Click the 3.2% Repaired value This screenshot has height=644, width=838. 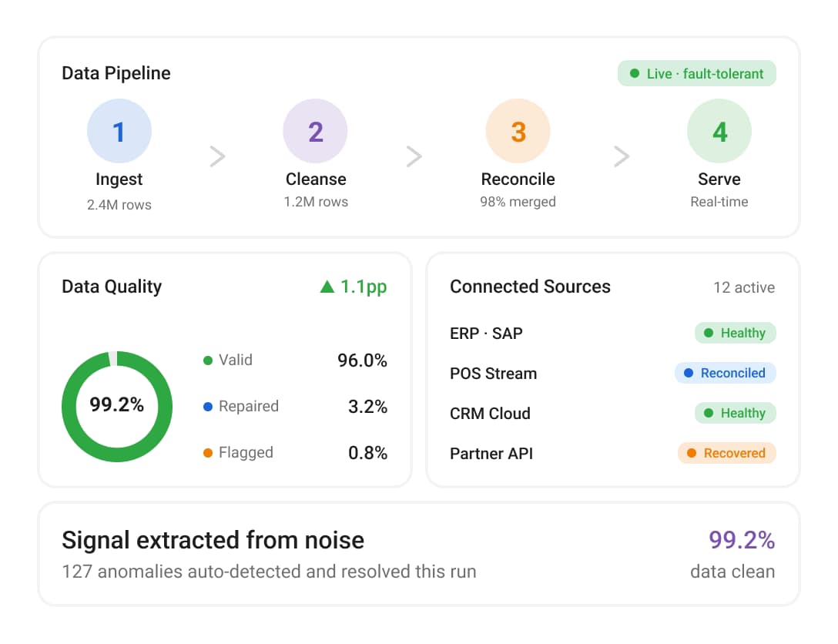367,407
